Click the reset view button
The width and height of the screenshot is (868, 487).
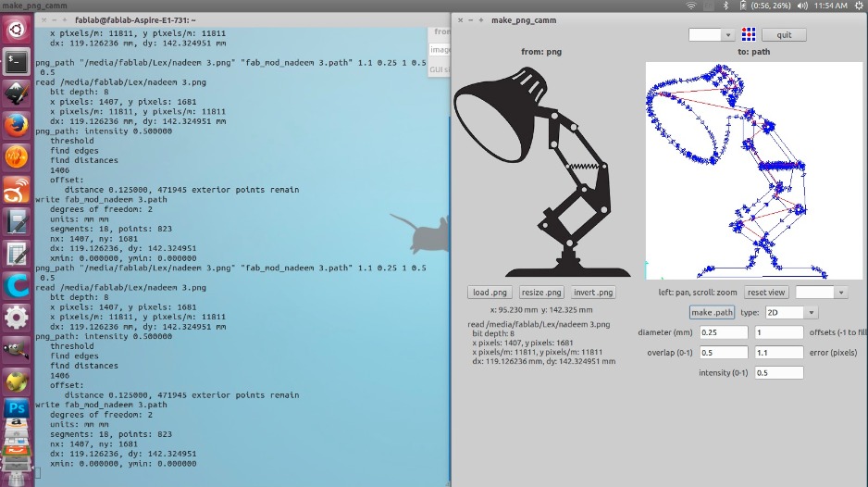[766, 293]
